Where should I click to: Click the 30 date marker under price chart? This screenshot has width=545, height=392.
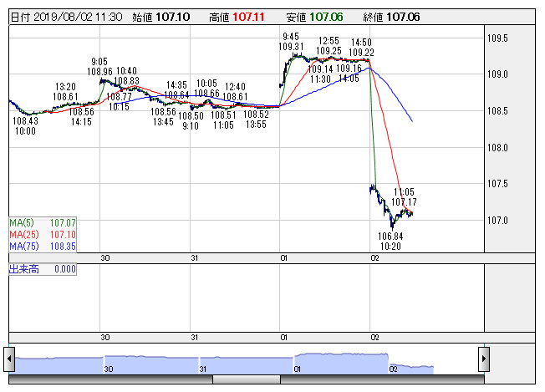(105, 258)
